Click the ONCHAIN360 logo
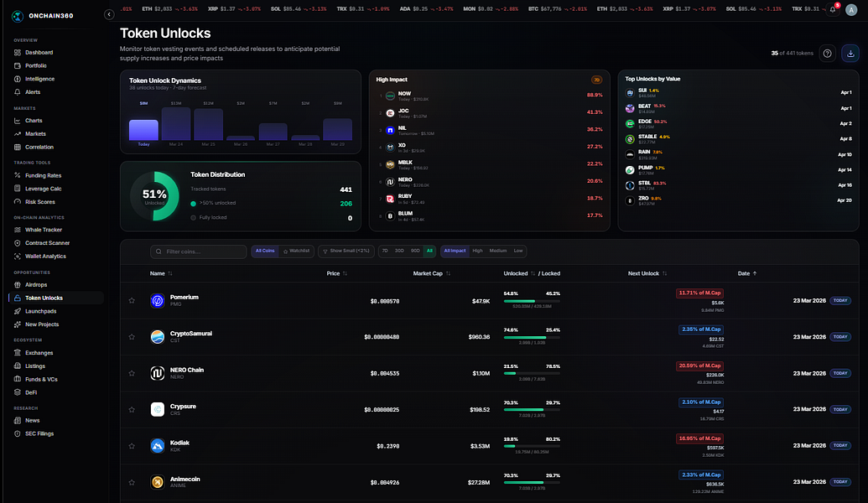The image size is (868, 503). pos(43,15)
